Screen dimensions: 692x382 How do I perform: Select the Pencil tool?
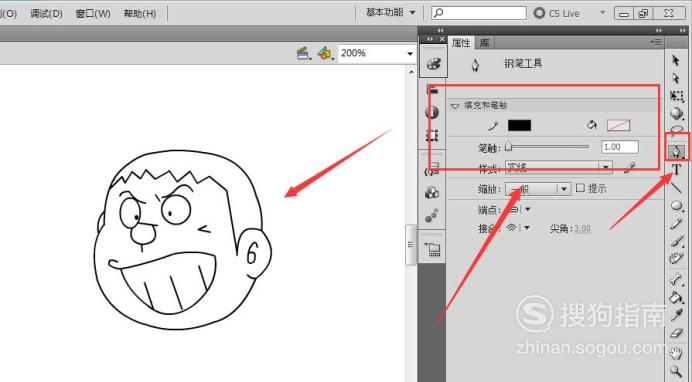coord(676,223)
